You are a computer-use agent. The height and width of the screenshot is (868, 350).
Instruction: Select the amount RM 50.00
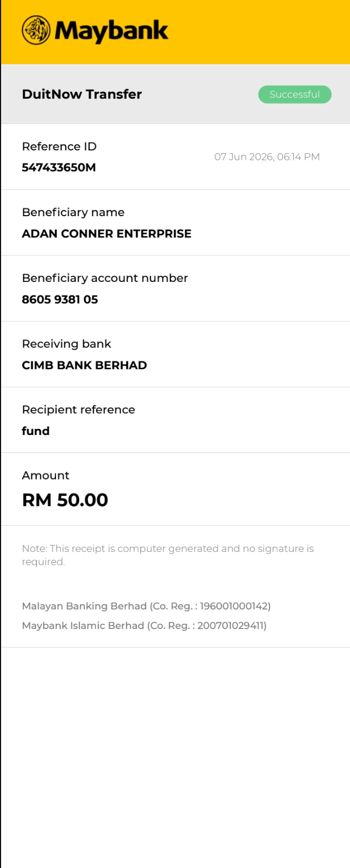[65, 500]
